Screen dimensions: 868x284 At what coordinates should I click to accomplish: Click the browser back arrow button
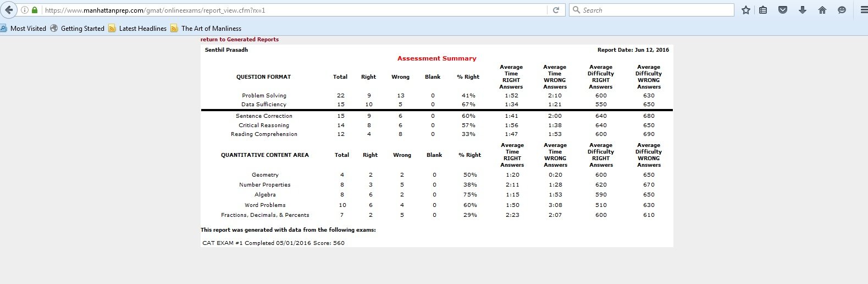click(x=8, y=10)
